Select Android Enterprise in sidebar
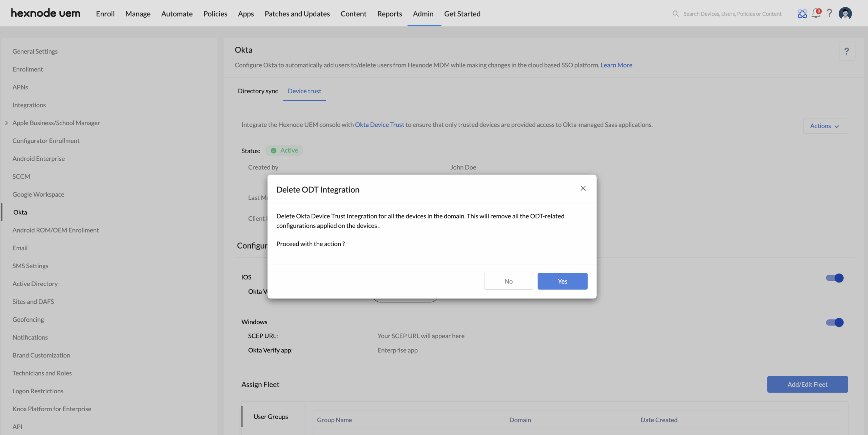 pyautogui.click(x=39, y=158)
